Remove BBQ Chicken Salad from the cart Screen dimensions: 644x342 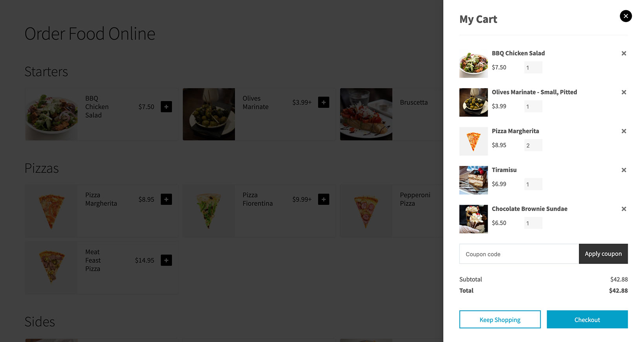tap(624, 53)
